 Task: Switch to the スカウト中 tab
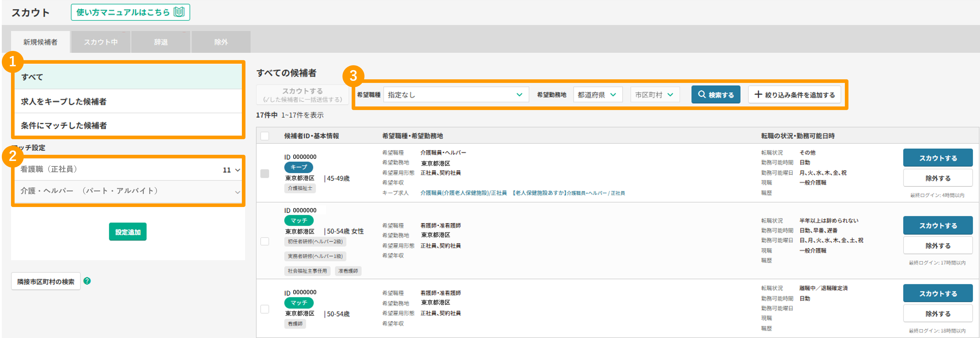(100, 42)
